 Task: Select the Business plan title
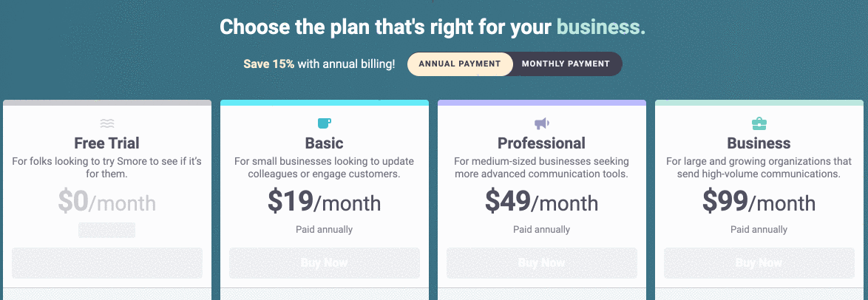(x=759, y=143)
